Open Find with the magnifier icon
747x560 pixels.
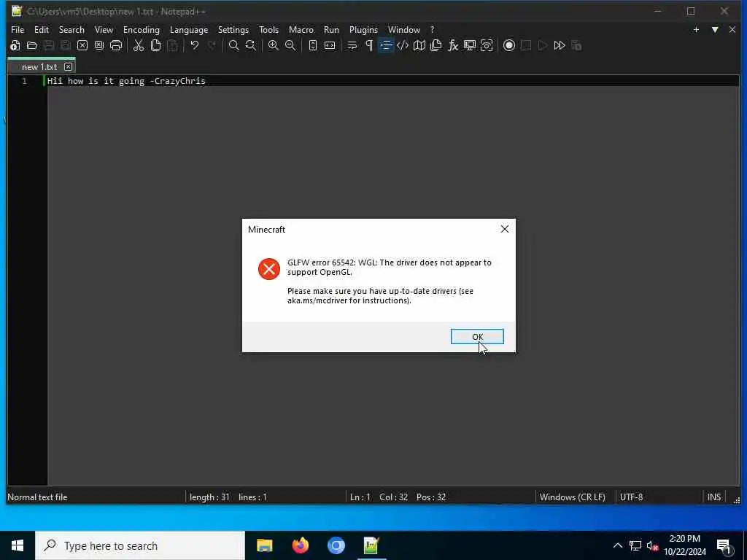click(x=234, y=46)
